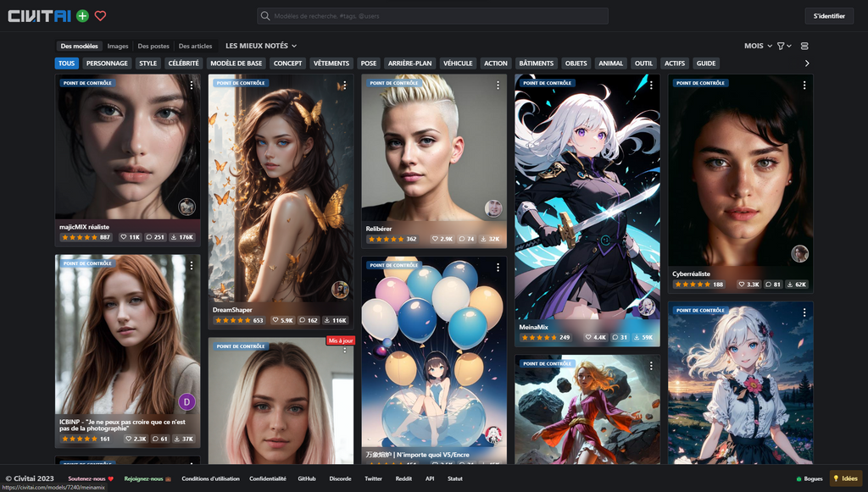The width and height of the screenshot is (868, 492).
Task: Click the red heart support icon
Action: 100,16
